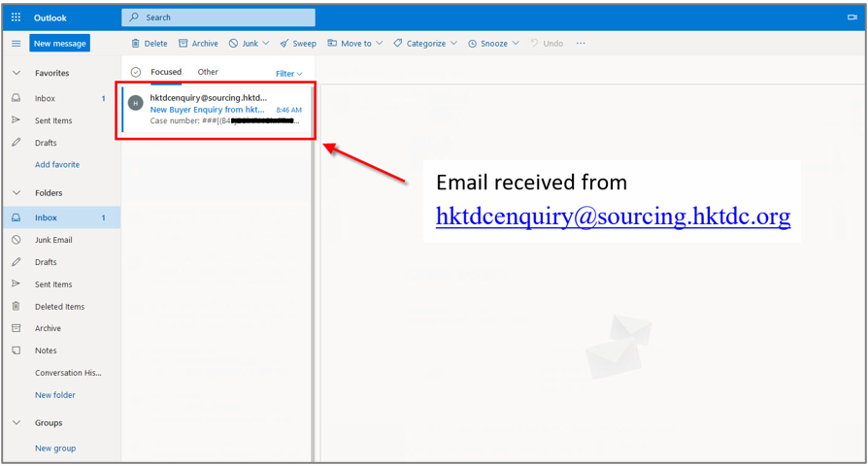Open the Snooze dropdown arrow
This screenshot has width=868, height=466.
click(x=516, y=43)
